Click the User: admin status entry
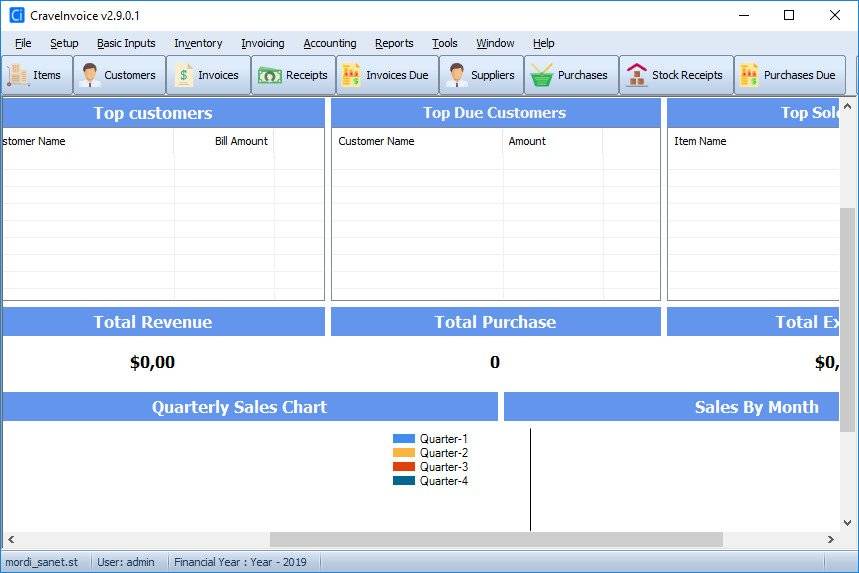 point(126,562)
